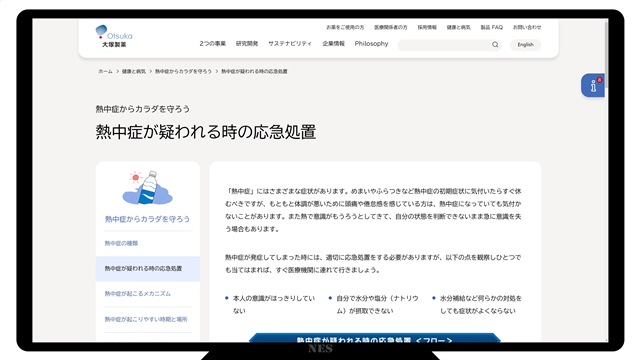Click the paragraph starting 熱中症が発症してしまった時には
Image resolution: width=640 pixels, height=360 pixels.
click(373, 264)
